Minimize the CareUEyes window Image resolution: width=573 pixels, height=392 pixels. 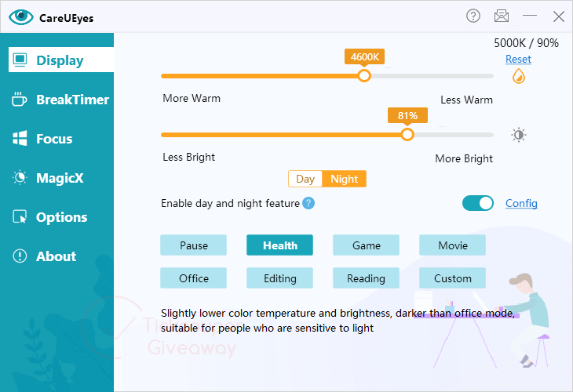coord(530,16)
